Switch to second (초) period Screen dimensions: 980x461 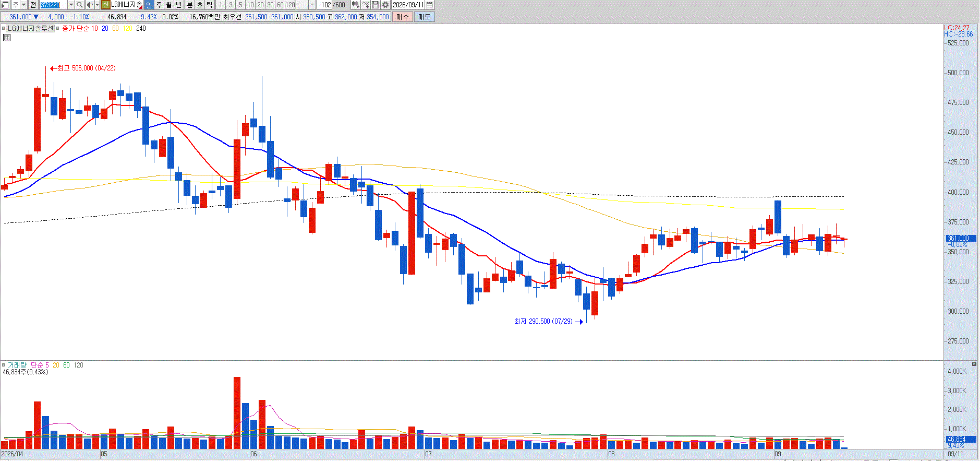(199, 5)
